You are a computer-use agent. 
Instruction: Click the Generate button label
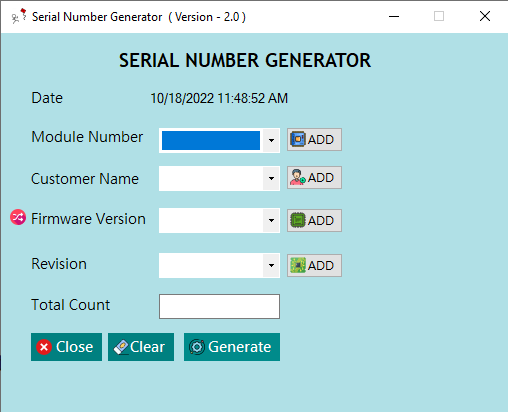click(x=240, y=347)
